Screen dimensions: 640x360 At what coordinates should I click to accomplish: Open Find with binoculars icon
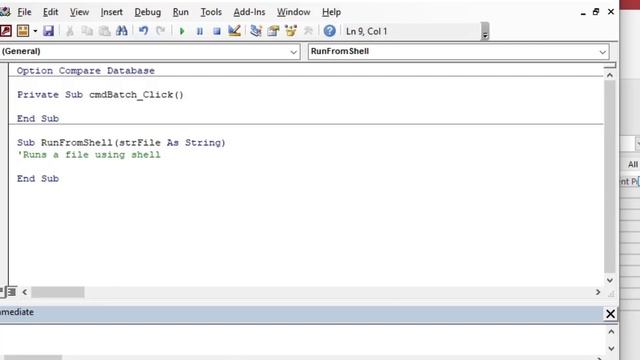tap(122, 31)
